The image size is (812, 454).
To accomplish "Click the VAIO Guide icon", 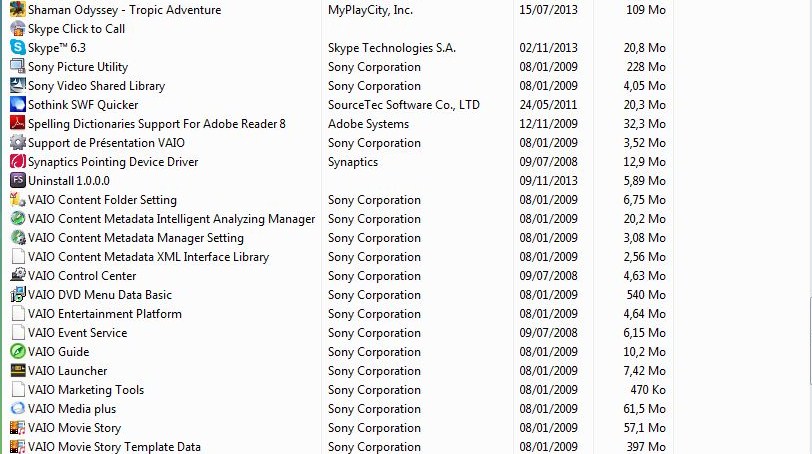I will (x=18, y=352).
